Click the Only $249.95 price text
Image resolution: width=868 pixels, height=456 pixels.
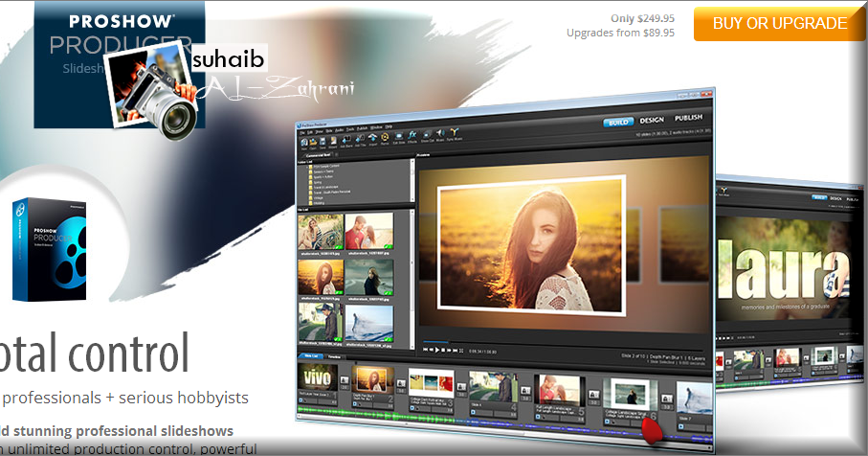(x=643, y=18)
